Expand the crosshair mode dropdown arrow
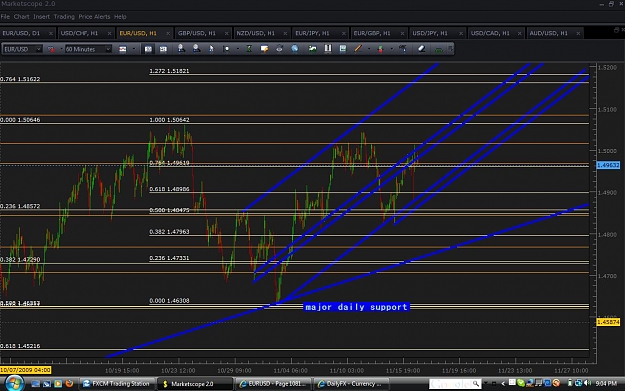Image resolution: width=625 pixels, height=391 pixels. point(238,49)
